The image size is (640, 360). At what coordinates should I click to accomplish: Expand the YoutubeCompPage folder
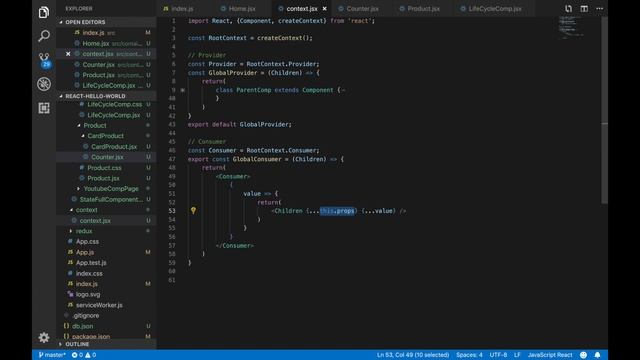tap(111, 189)
